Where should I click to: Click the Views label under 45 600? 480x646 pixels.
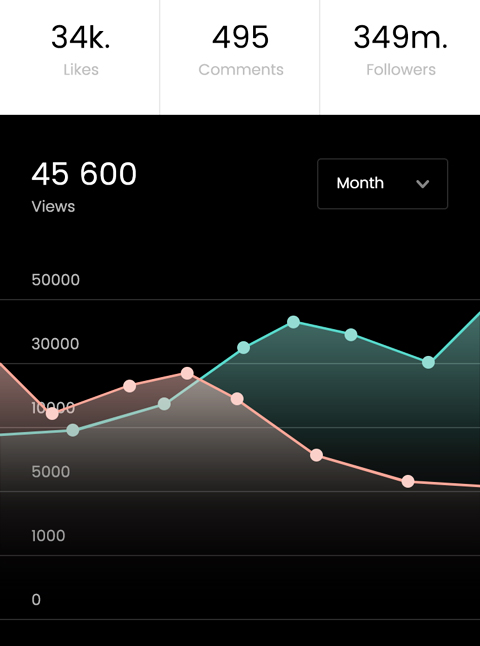[x=53, y=206]
